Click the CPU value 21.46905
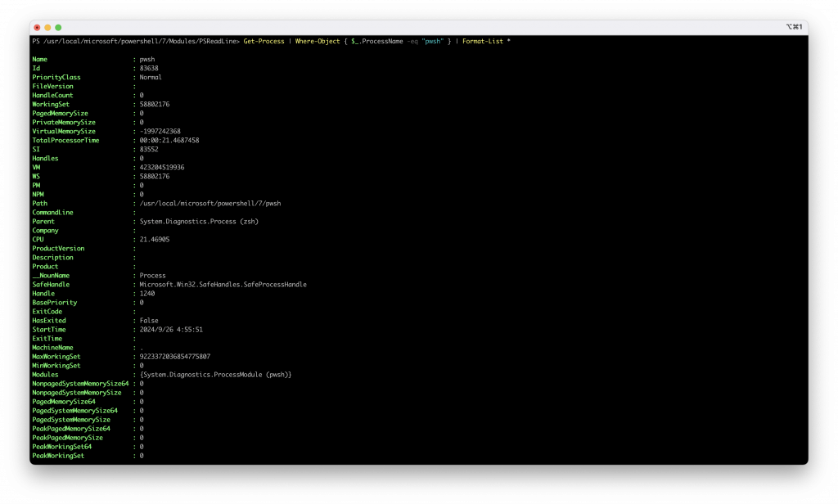The image size is (838, 504). [155, 240]
